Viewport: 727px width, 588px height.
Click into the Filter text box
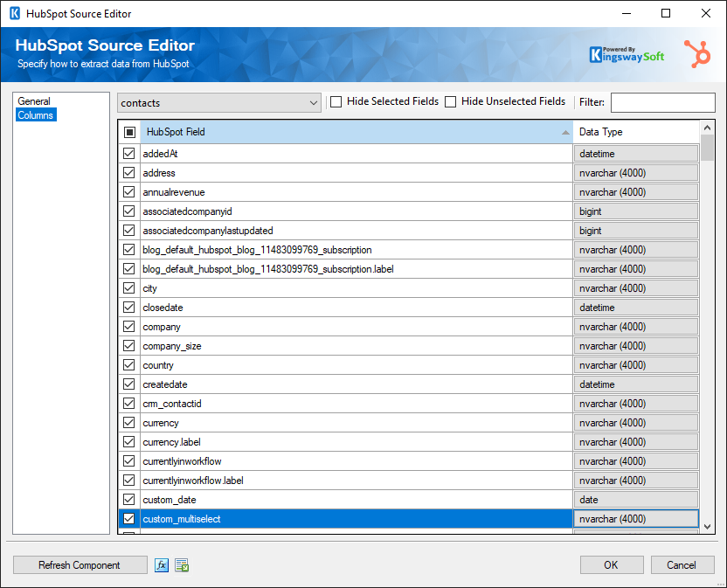tap(662, 102)
